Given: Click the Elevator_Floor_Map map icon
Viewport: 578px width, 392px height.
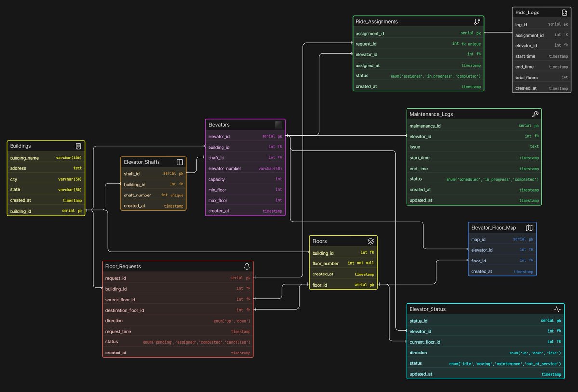Looking at the screenshot, I should click(x=529, y=228).
